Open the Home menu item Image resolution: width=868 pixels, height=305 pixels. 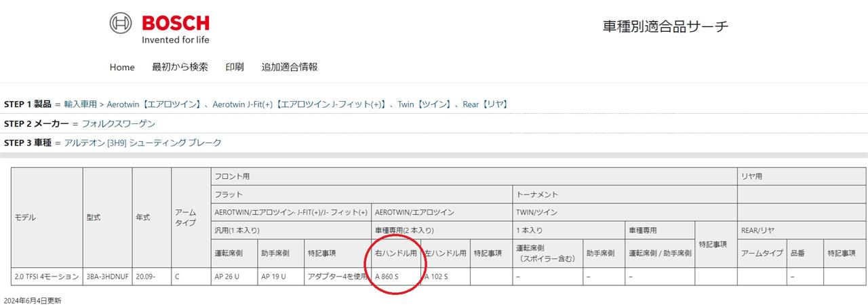coord(122,67)
